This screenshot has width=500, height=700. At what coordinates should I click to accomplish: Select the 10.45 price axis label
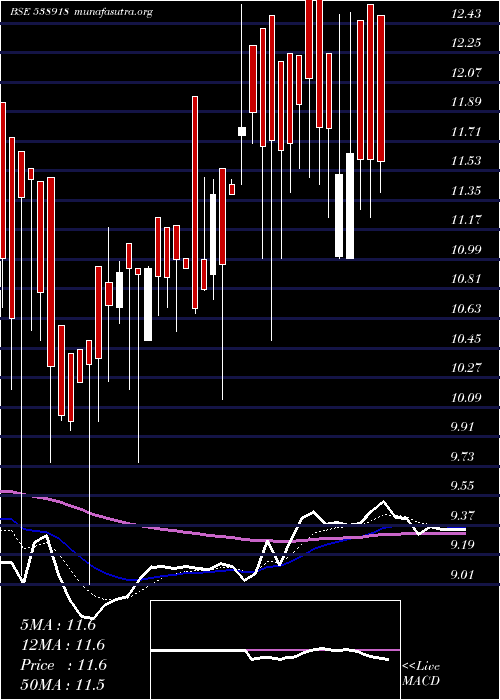tap(466, 338)
